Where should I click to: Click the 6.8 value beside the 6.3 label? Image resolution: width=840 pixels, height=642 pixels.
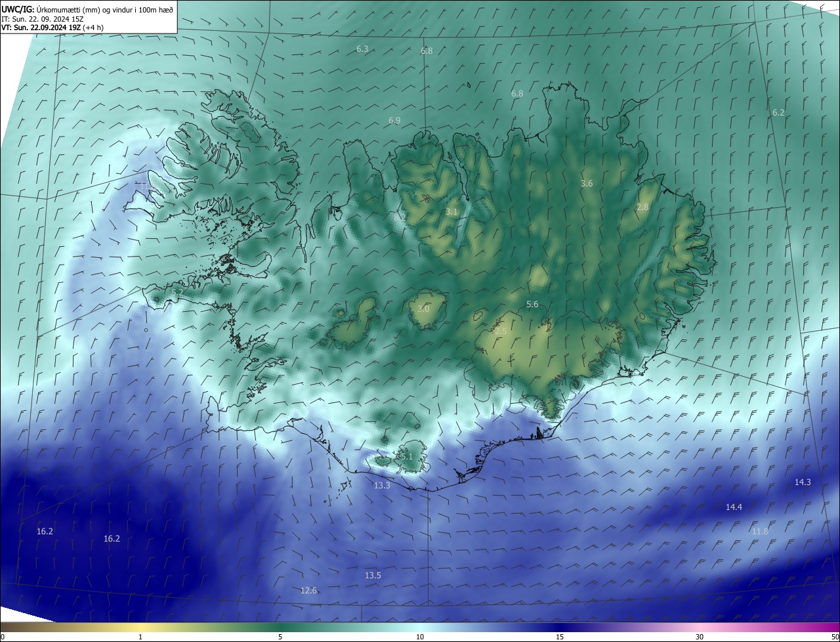(427, 51)
